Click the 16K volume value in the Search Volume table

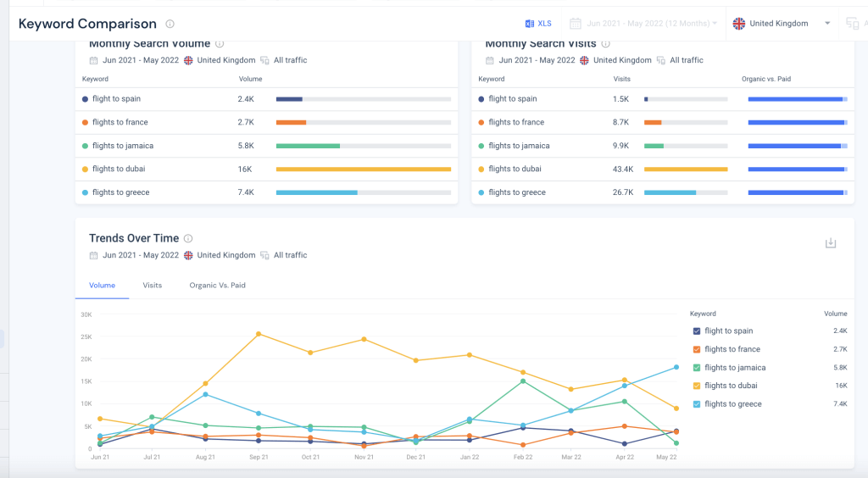pyautogui.click(x=245, y=170)
